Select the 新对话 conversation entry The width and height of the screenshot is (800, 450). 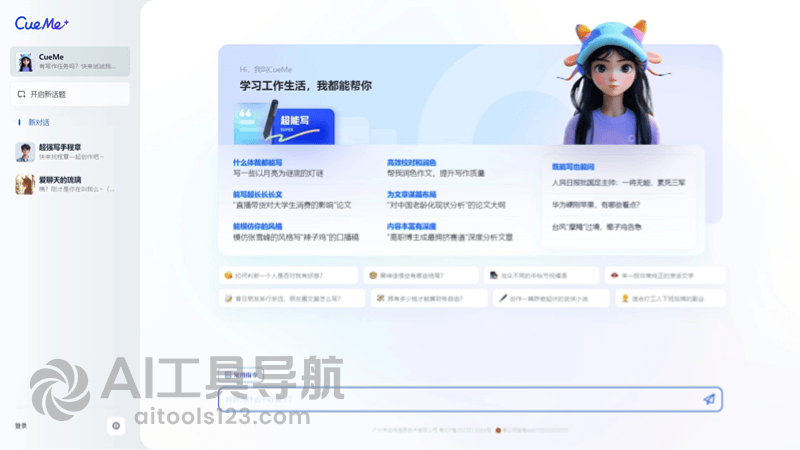[39, 122]
